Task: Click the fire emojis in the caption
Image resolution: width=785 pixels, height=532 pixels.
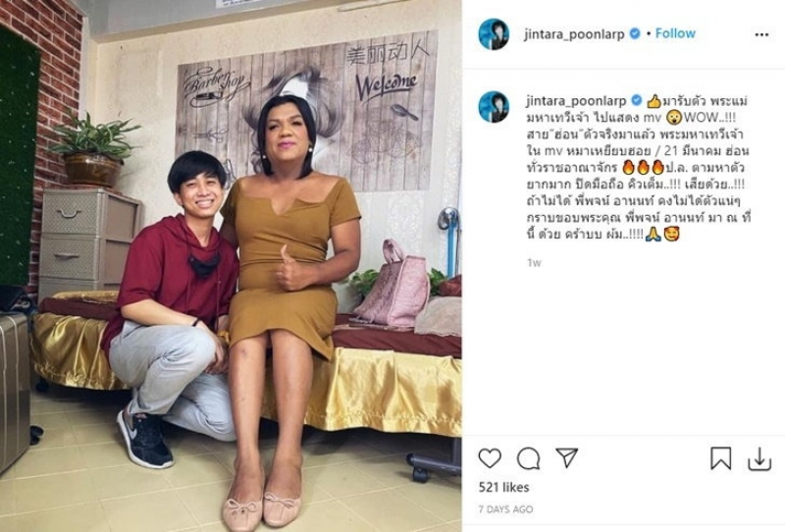Action: point(643,167)
